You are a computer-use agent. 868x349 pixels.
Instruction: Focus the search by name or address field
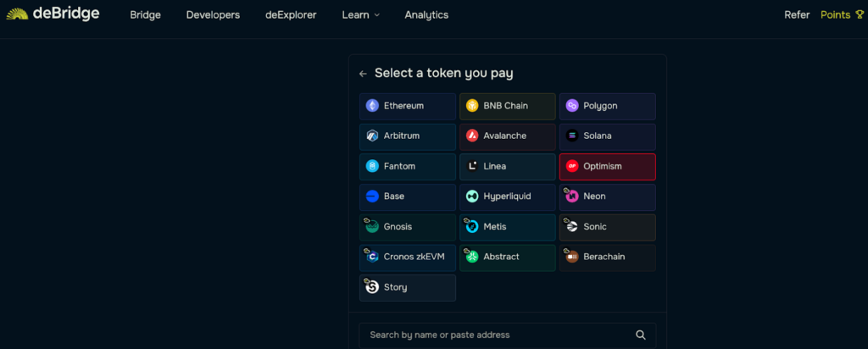point(508,335)
